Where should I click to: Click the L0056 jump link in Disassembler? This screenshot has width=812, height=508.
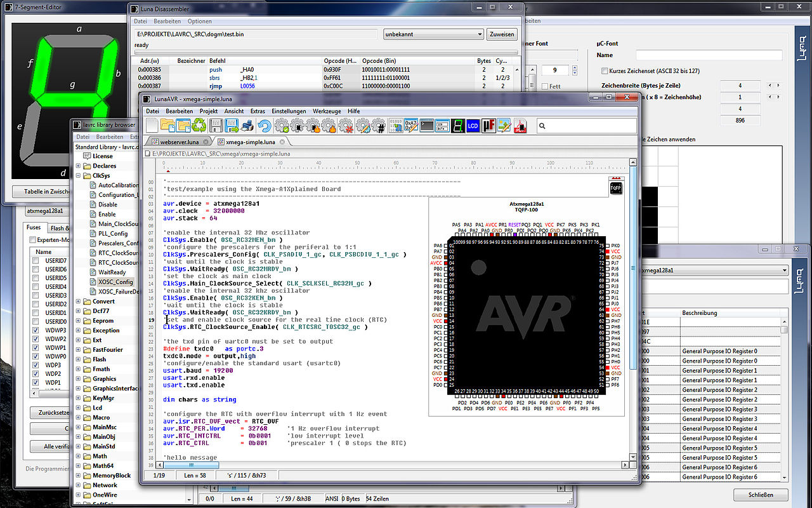[247, 86]
